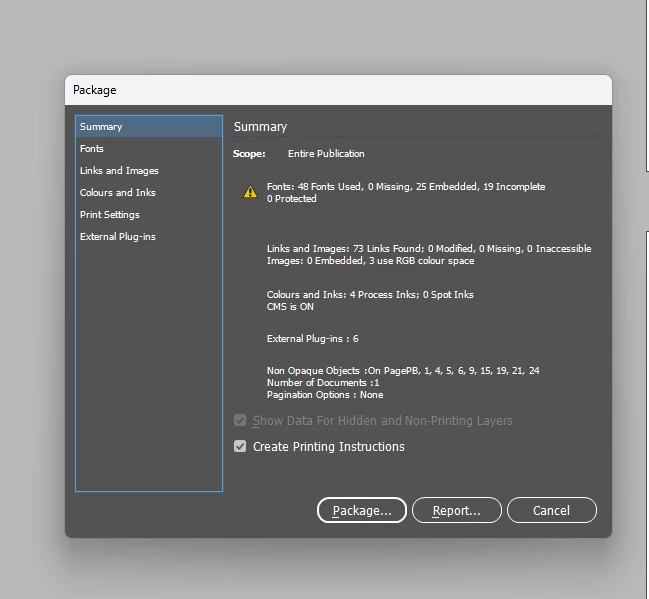The image size is (649, 599).
Task: Click 'Images: 0 Embedded, 3 use RGB' line
Action: 370,261
